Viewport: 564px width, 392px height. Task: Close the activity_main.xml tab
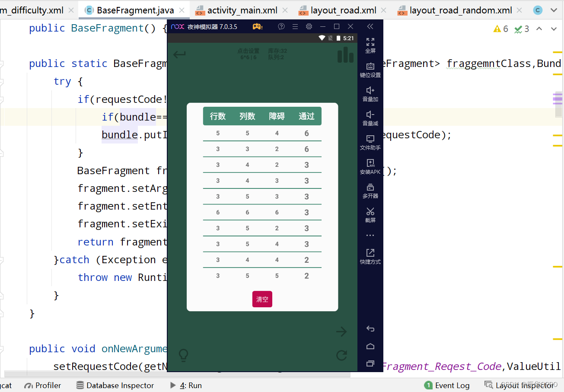tap(286, 10)
